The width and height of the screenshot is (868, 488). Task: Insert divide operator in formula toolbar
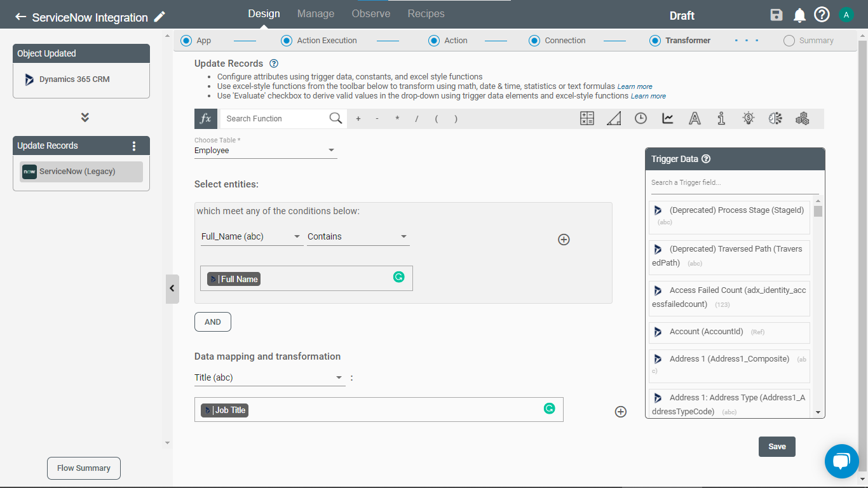pos(417,119)
